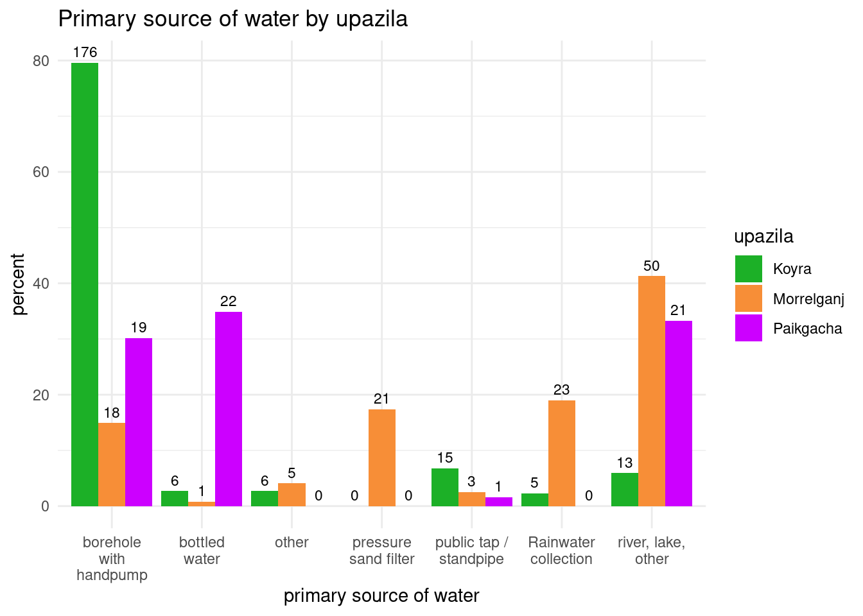Pick the orange river, lake, other bar
863x616 pixels.
pyautogui.click(x=652, y=391)
